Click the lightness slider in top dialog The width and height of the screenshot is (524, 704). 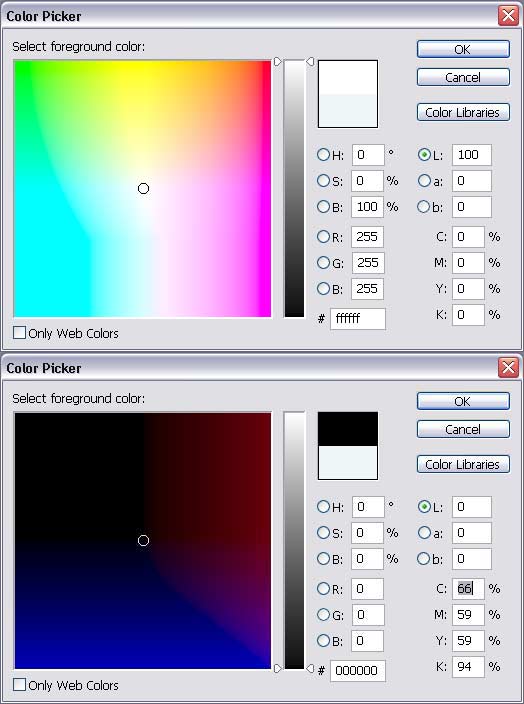click(294, 189)
